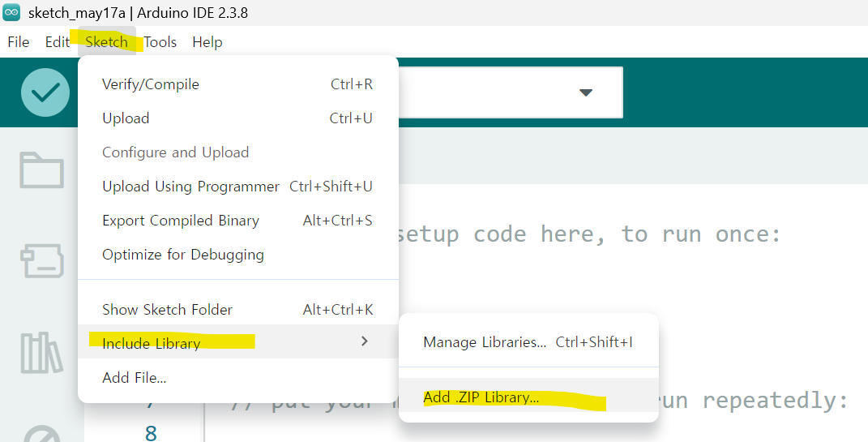Open the Help menu
This screenshot has width=868, height=442.
[x=207, y=42]
